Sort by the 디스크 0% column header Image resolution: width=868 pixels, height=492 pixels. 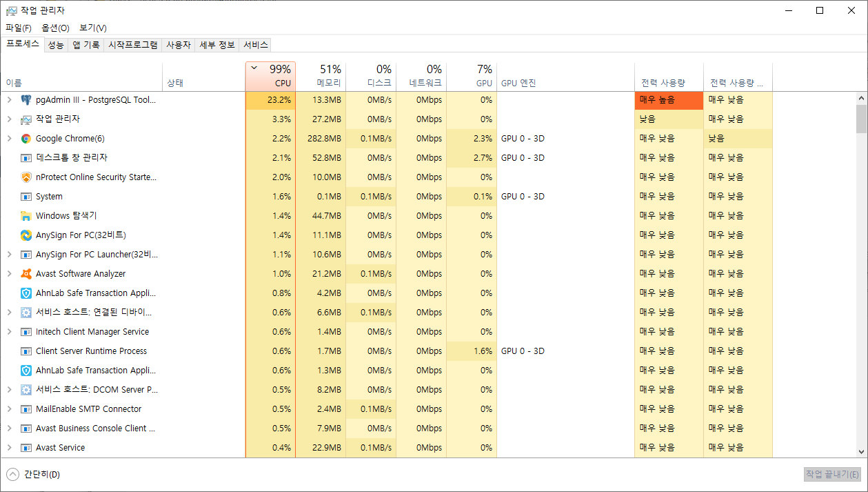point(371,76)
